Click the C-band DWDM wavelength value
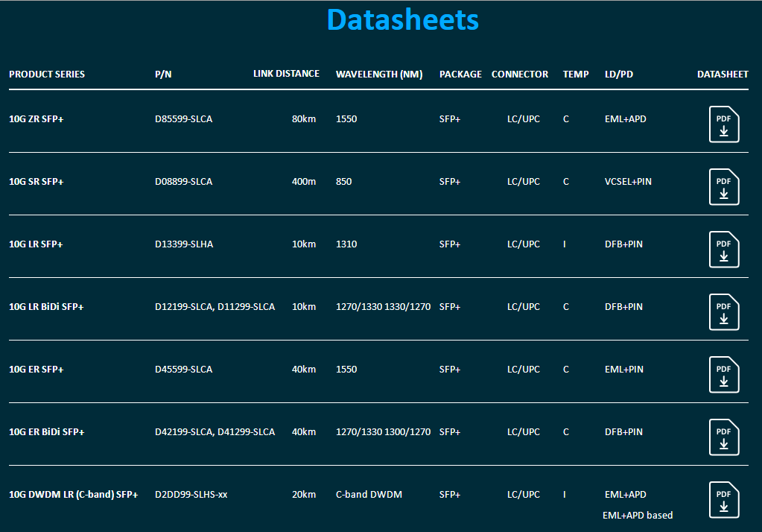This screenshot has width=762, height=532. tap(369, 495)
